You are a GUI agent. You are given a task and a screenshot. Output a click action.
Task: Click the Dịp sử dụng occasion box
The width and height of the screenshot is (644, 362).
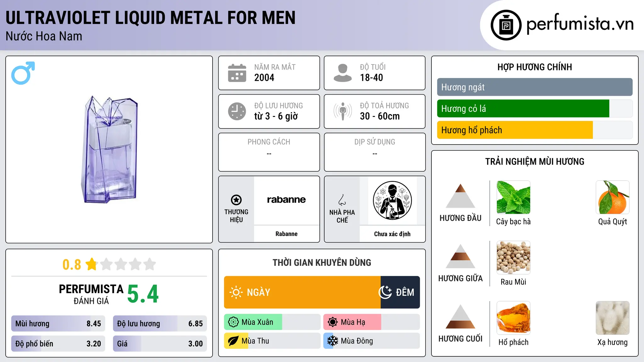(x=375, y=152)
